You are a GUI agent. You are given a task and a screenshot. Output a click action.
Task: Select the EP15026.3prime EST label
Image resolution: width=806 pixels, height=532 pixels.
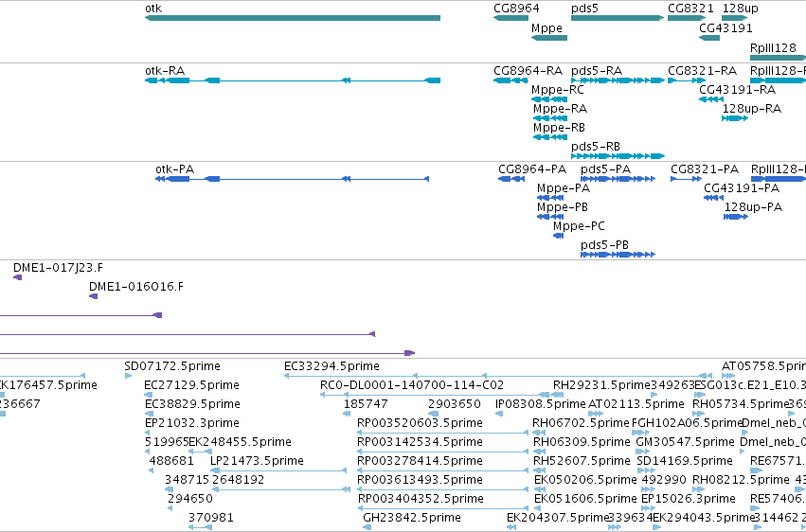pos(689,500)
